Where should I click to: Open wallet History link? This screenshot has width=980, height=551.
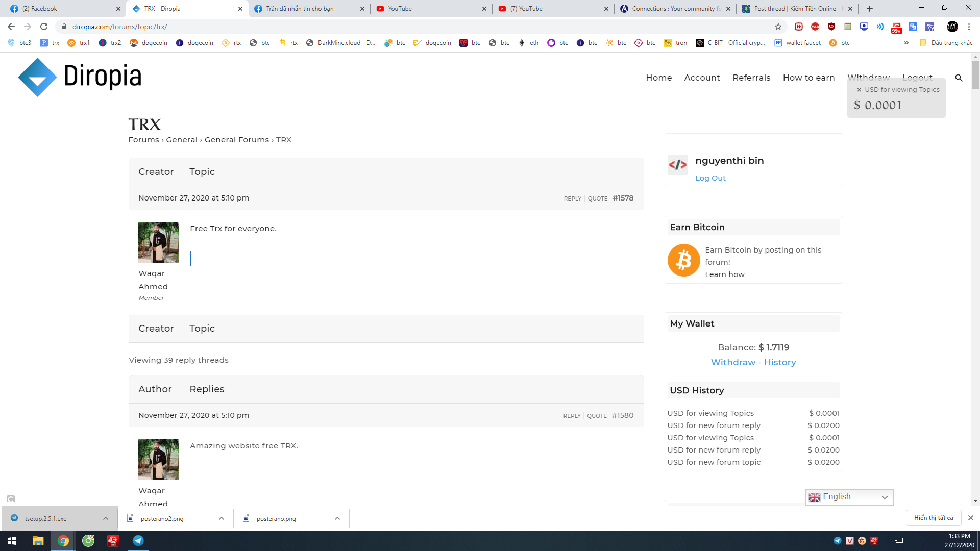click(779, 362)
